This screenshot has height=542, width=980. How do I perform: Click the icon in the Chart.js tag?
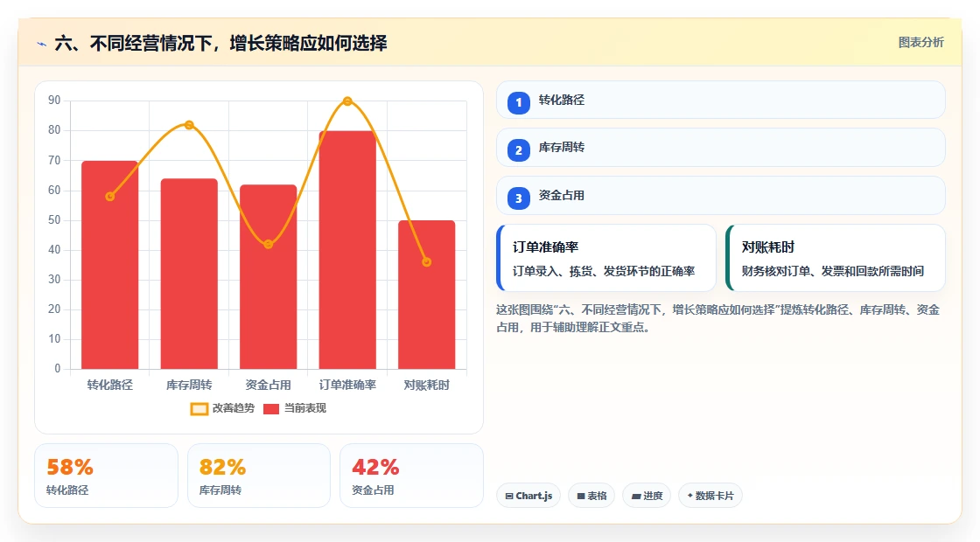(x=509, y=496)
